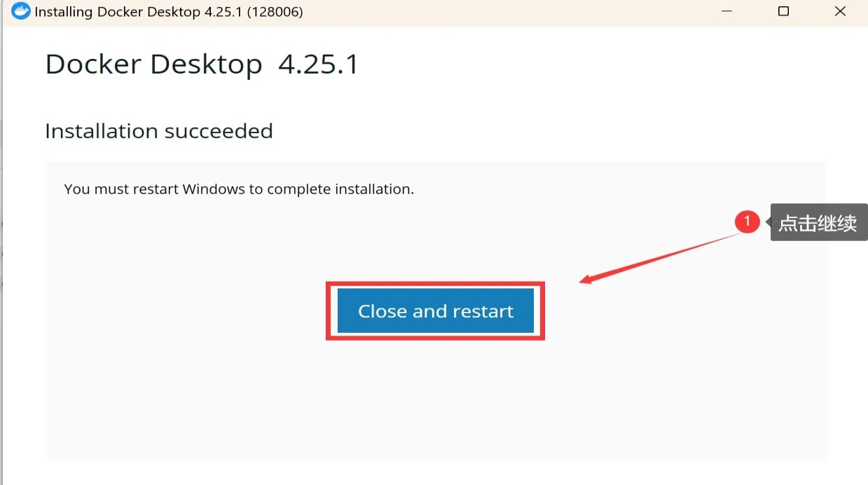Click the Docker Desktop heading text
The width and height of the screenshot is (868, 485).
pyautogui.click(x=153, y=64)
